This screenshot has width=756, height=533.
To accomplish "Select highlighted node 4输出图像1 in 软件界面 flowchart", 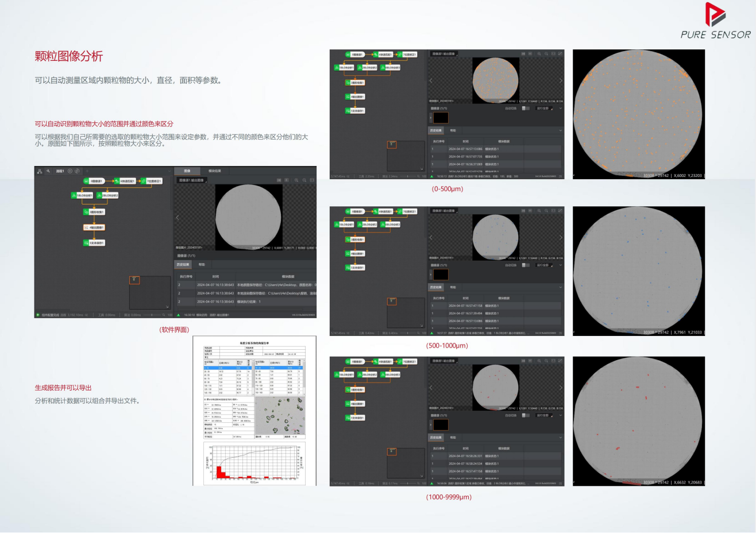I will coord(94,227).
